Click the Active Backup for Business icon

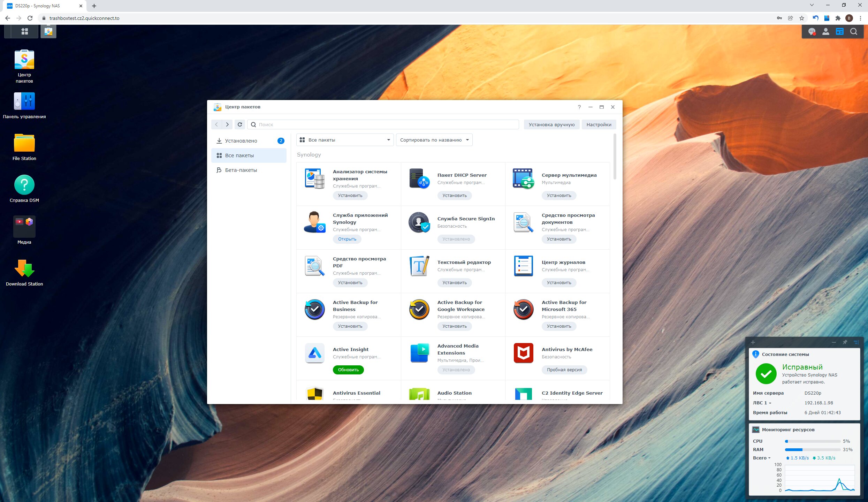click(x=315, y=309)
